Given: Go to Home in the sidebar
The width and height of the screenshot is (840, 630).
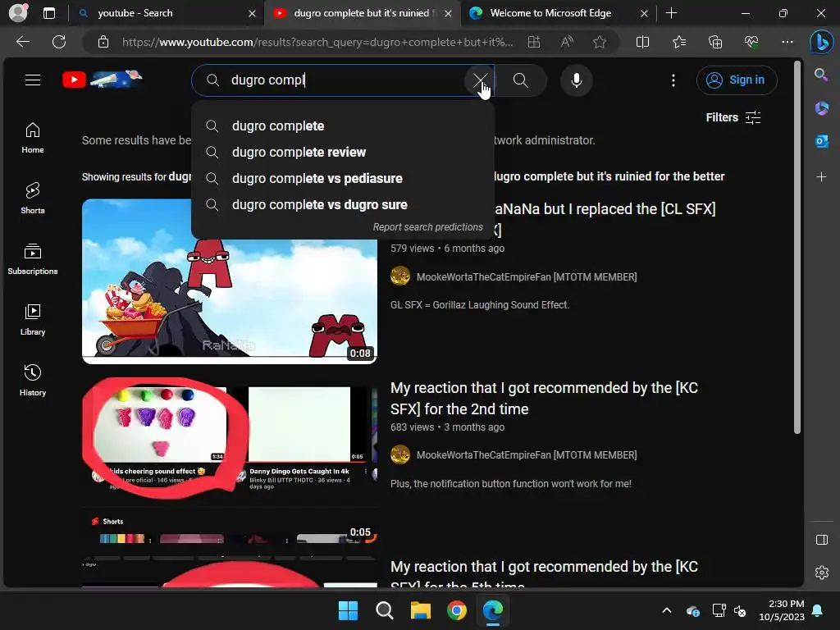Looking at the screenshot, I should click(33, 138).
